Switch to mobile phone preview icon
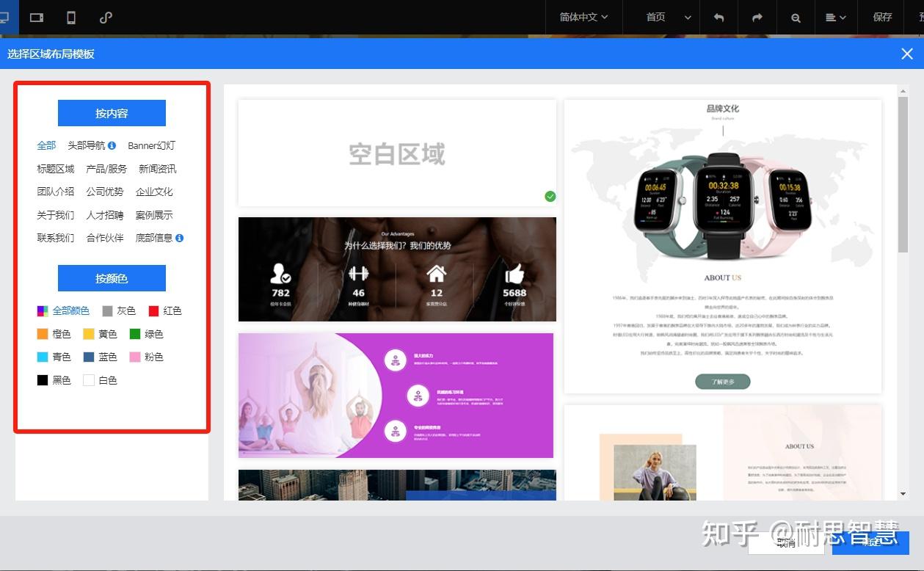 click(x=71, y=18)
